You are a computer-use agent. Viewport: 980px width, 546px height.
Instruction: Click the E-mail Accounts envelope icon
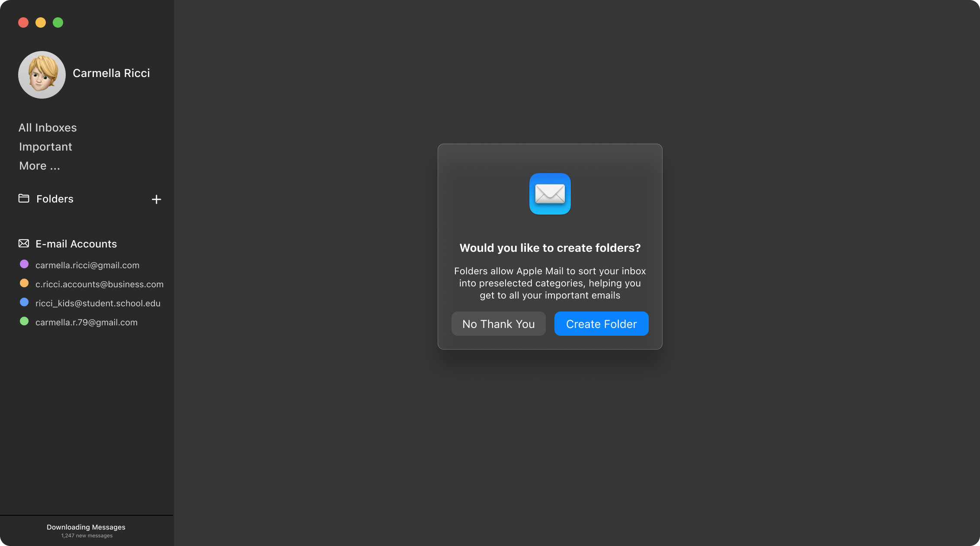click(x=24, y=244)
